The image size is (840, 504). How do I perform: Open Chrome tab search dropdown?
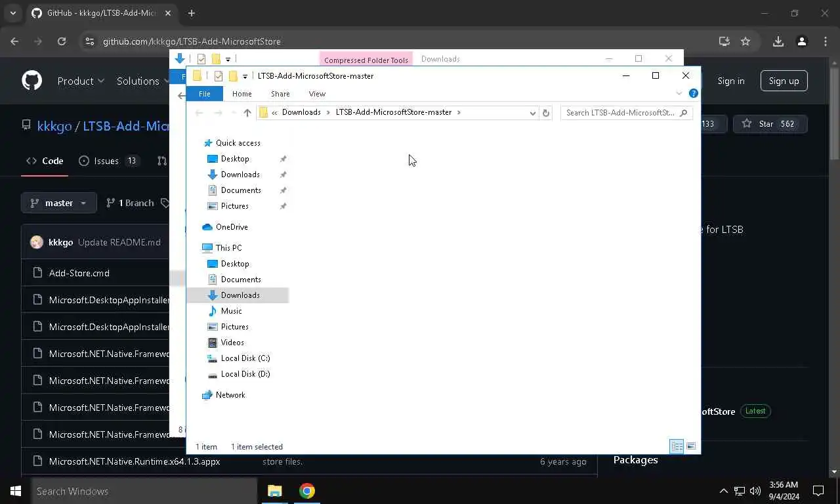12,13
